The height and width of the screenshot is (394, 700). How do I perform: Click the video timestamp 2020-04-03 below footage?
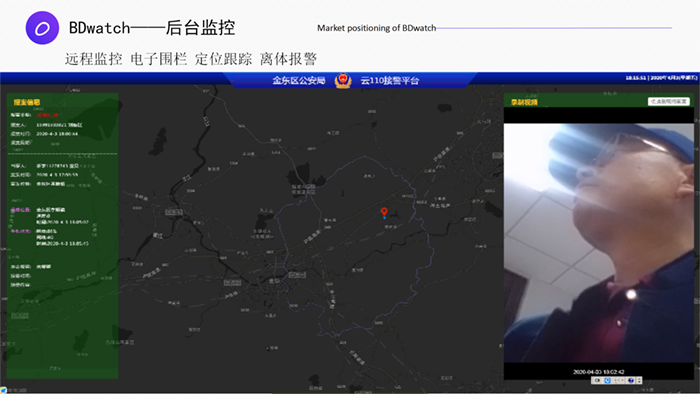599,372
